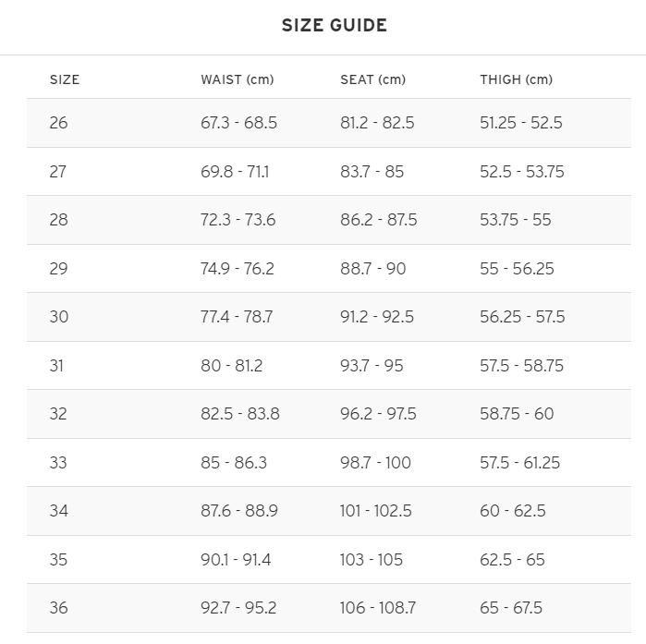Click seat value 86.2 - 87.5
This screenshot has width=646, height=644.
pyautogui.click(x=379, y=220)
